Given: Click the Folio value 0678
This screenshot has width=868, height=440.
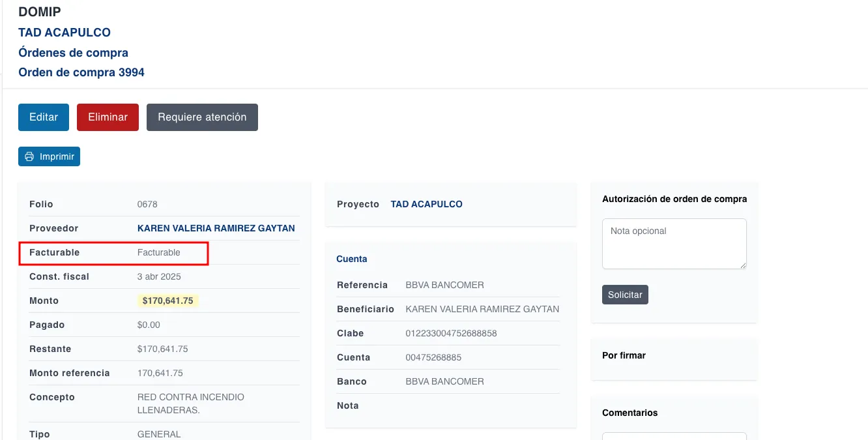Looking at the screenshot, I should coord(147,204).
